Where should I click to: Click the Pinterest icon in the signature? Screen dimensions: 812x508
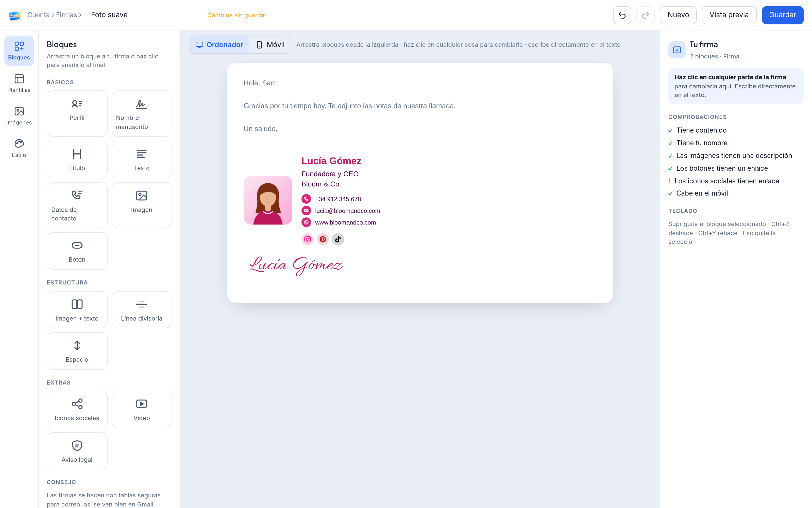coord(323,239)
